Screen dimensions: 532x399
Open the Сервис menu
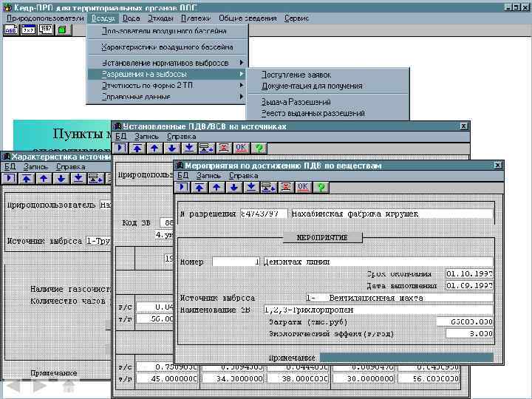coord(296,18)
